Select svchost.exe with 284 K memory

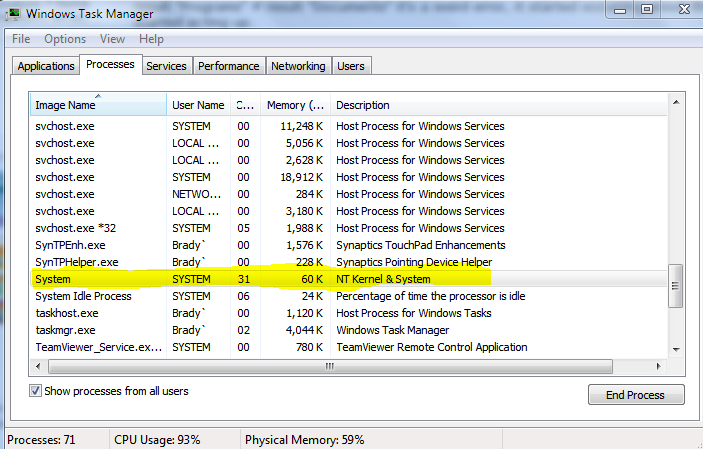pos(349,194)
